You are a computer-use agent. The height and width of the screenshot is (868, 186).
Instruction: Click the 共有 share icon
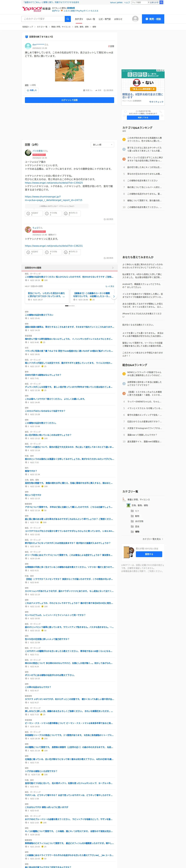pos(98,90)
